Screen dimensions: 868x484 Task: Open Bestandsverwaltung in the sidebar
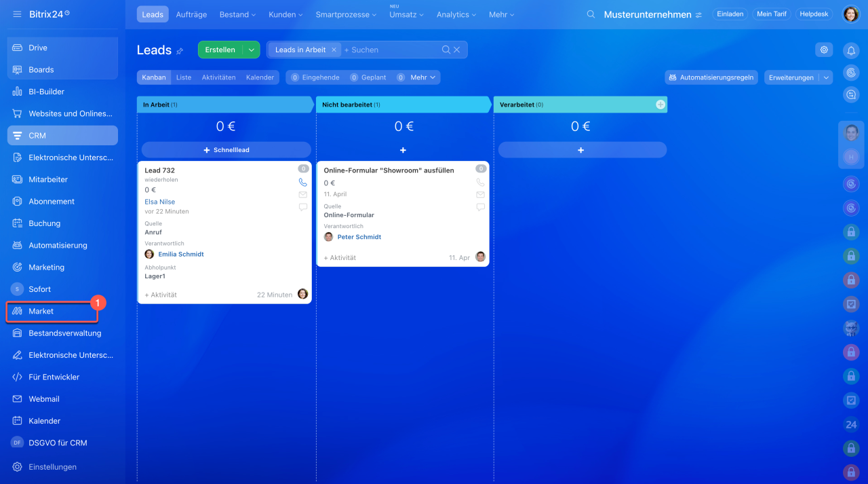tap(62, 333)
